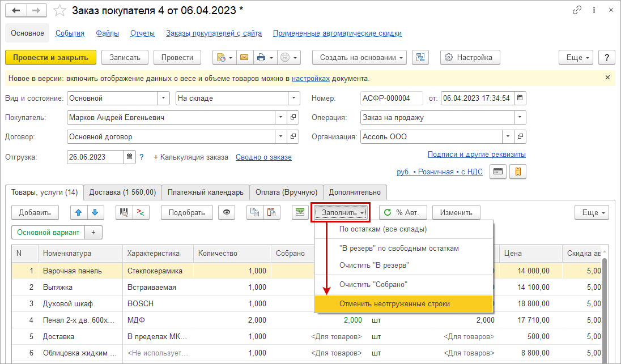Open the Настройка button
621x364 pixels.
[x=470, y=57]
